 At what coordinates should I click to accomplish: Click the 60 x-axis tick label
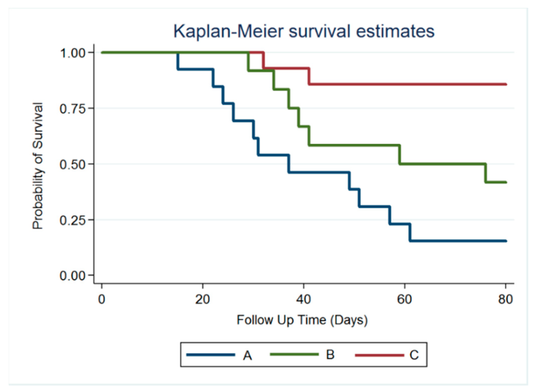[x=404, y=299]
